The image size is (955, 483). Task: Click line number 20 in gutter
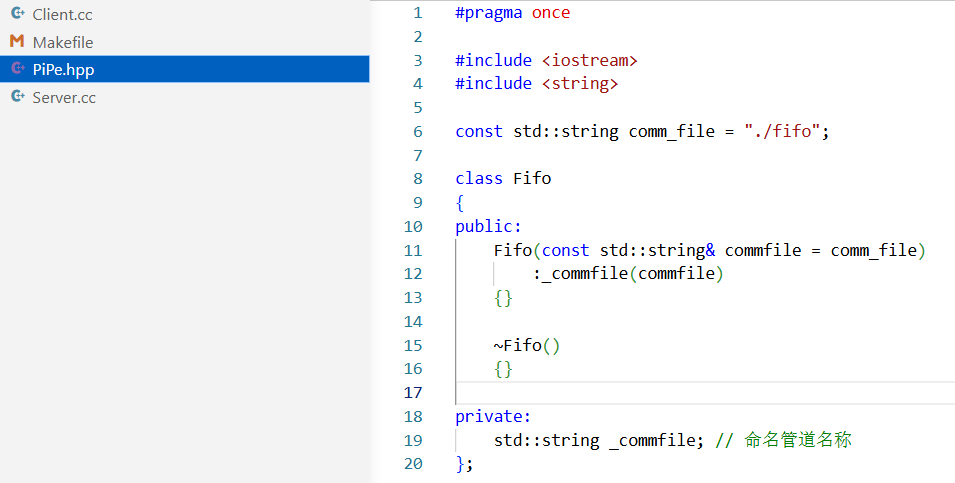pos(413,464)
